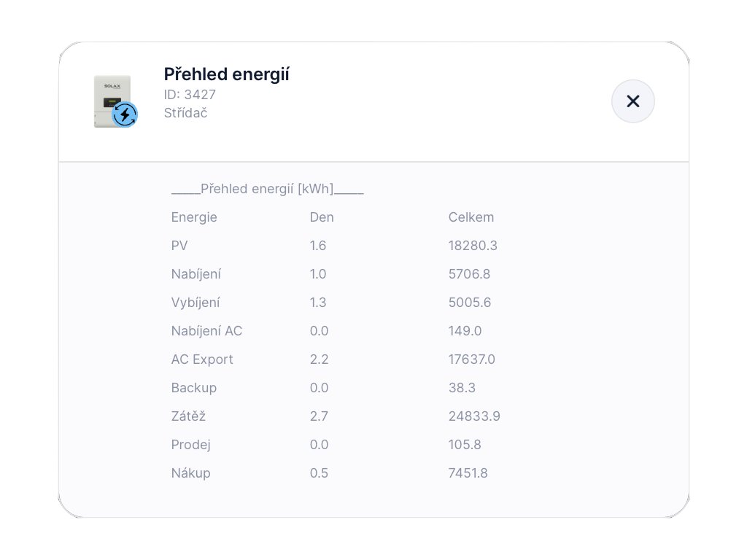747x560 pixels.
Task: Click the PV total value 18280.3
Action: pos(473,246)
